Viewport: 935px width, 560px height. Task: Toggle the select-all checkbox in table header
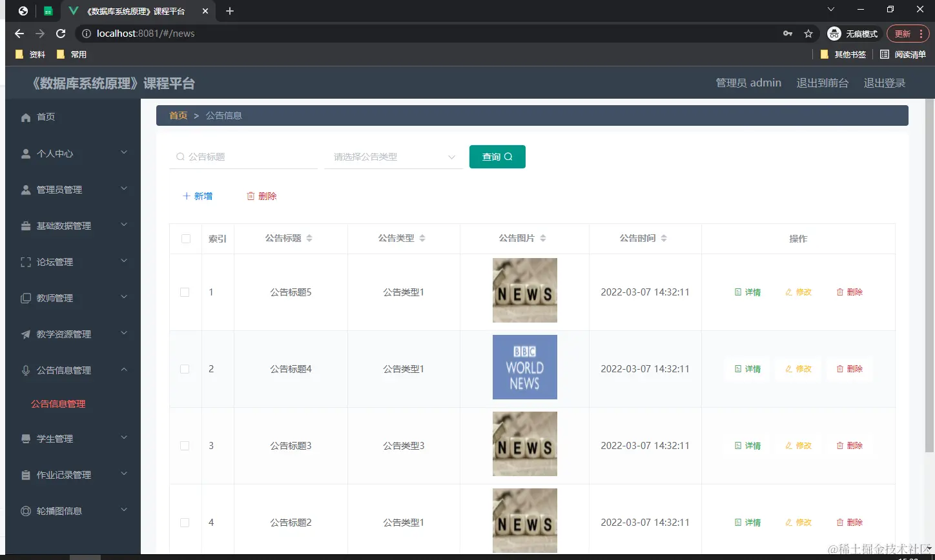186,239
